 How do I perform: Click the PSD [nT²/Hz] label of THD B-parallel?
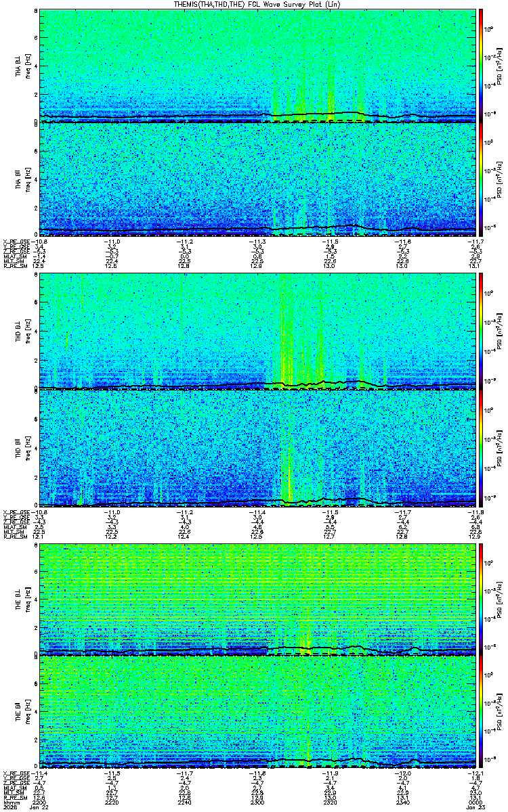click(x=499, y=448)
